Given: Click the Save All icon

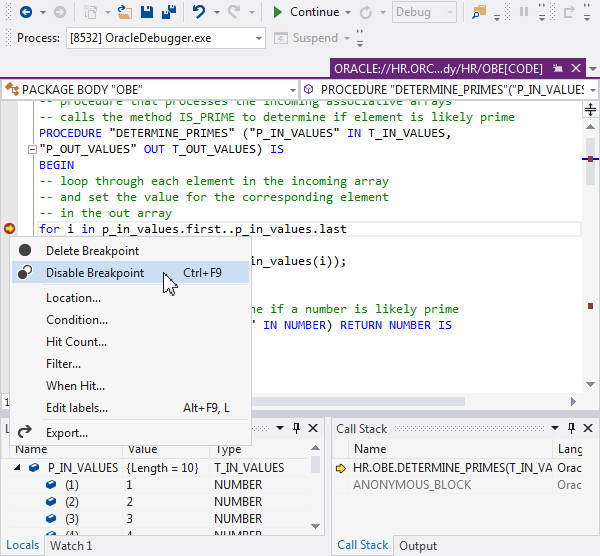Looking at the screenshot, I should (x=167, y=12).
